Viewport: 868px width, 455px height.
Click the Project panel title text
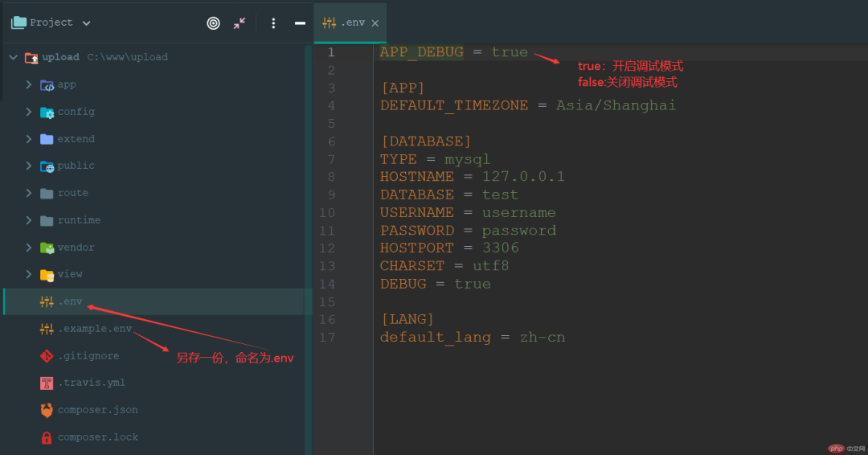51,23
